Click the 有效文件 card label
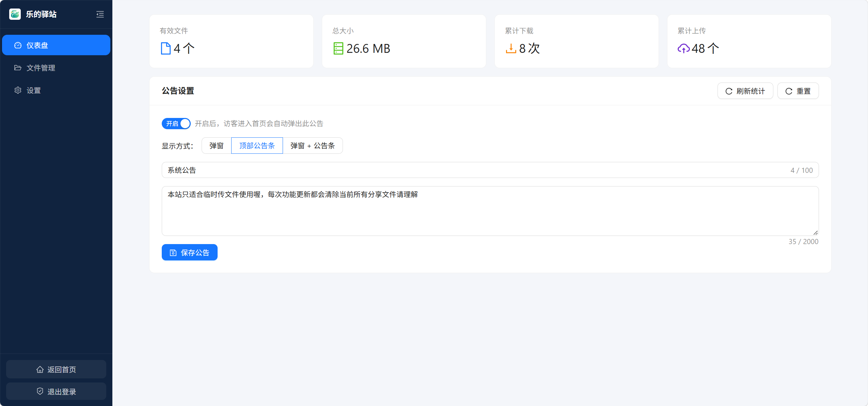 click(x=174, y=31)
